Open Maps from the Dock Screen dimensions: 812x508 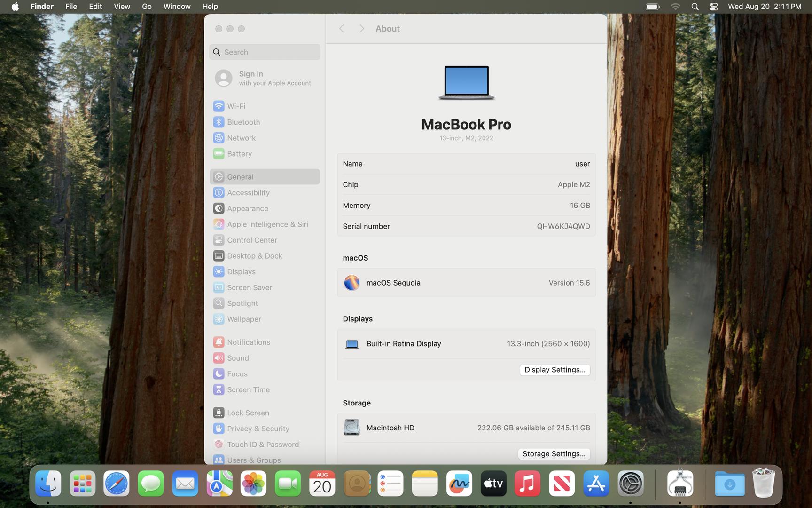[219, 484]
